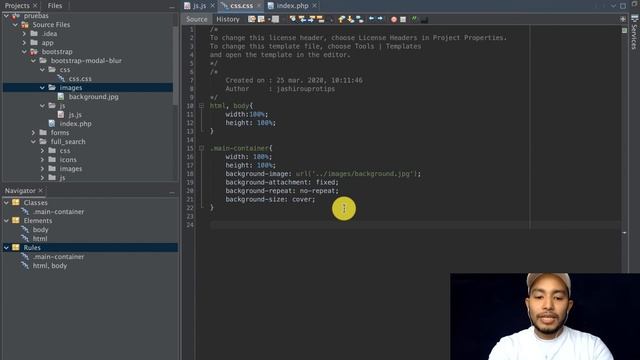Viewport: 640px width, 360px height.
Task: Maximize the editor window icon
Action: 623,6
